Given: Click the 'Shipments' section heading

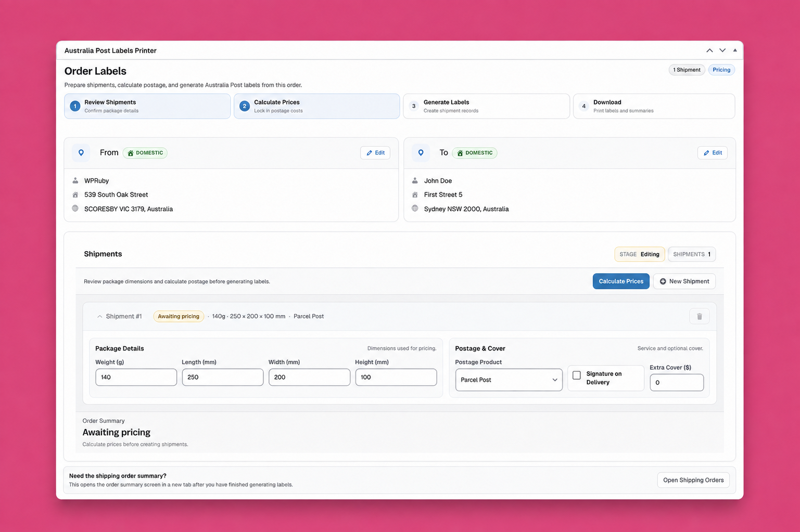Looking at the screenshot, I should [x=103, y=254].
